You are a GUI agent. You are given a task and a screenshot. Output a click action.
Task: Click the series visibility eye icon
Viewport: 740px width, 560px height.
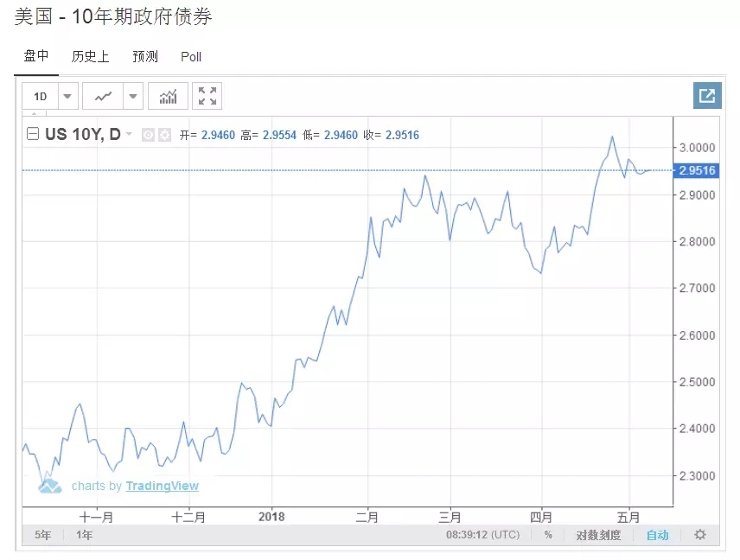148,135
